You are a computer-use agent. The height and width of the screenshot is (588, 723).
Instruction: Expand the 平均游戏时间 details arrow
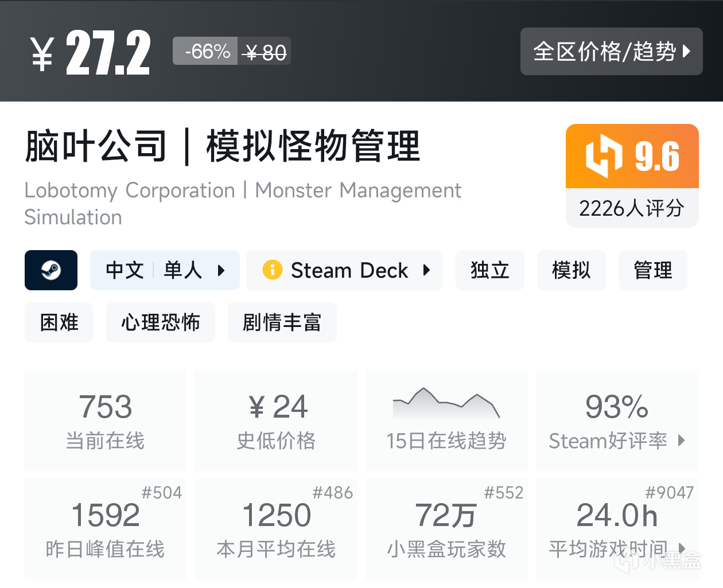pyautogui.click(x=682, y=548)
